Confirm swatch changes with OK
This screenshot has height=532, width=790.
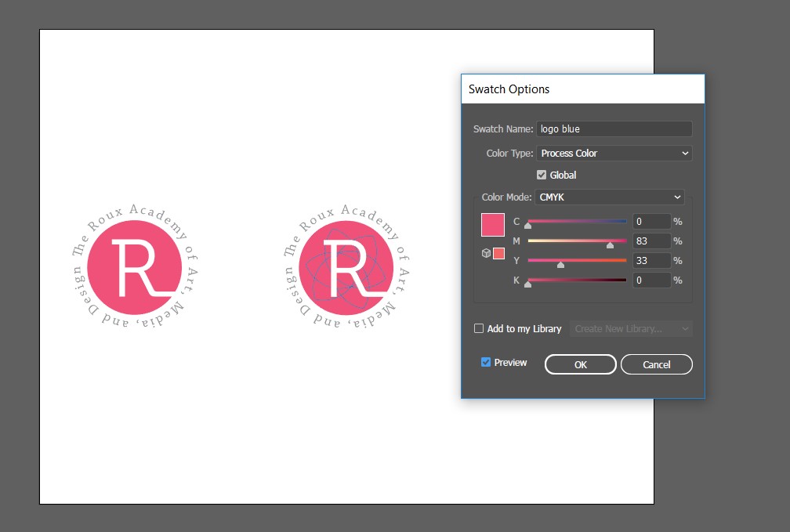click(581, 364)
